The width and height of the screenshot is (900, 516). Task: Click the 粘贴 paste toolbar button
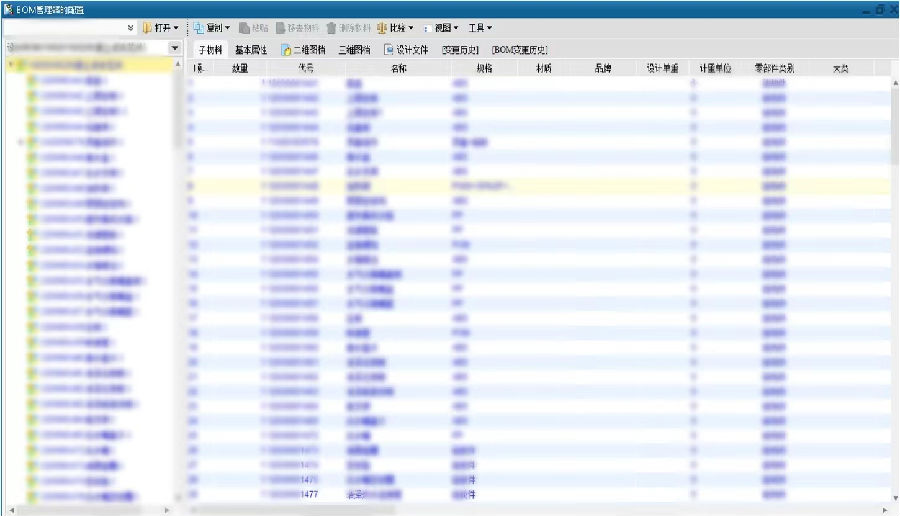254,28
